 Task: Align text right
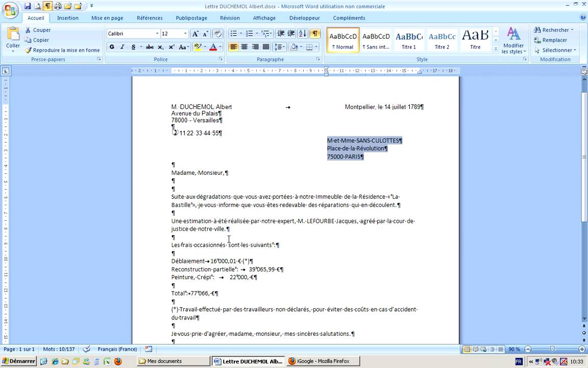pos(255,47)
